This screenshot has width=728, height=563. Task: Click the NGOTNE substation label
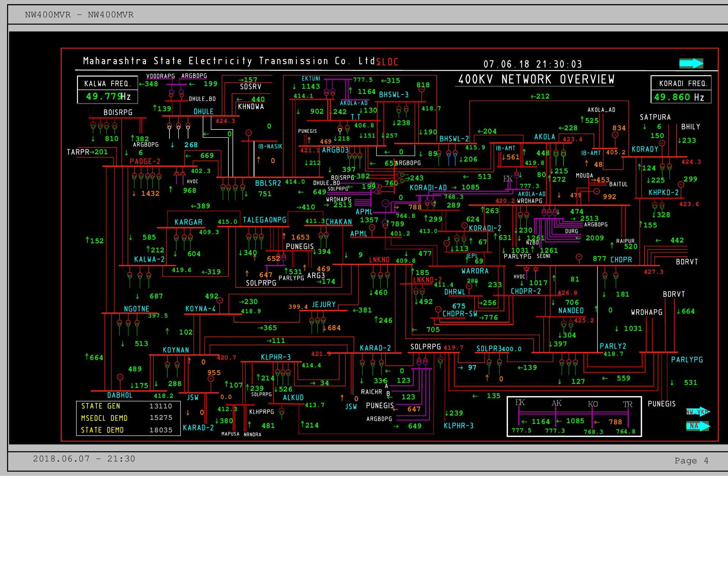(x=136, y=309)
